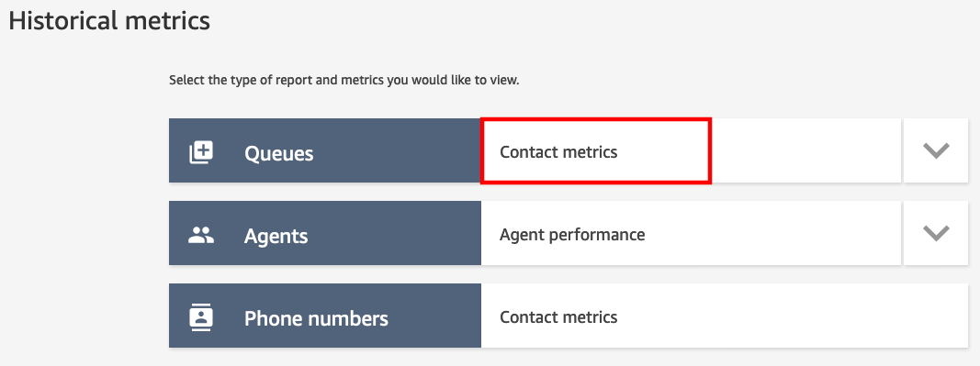Screen dimensions: 980x366
Task: Click white space right of Agent performance text
Action: pos(772,233)
